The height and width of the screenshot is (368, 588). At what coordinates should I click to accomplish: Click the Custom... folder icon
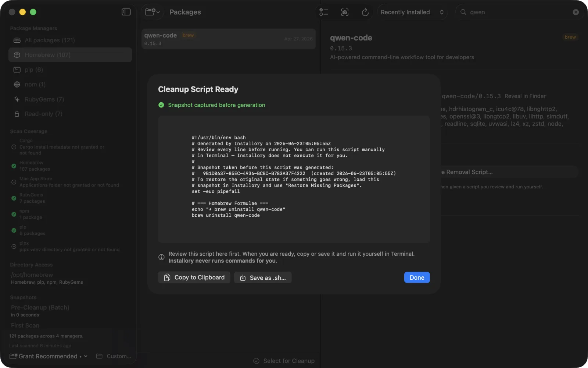click(99, 356)
